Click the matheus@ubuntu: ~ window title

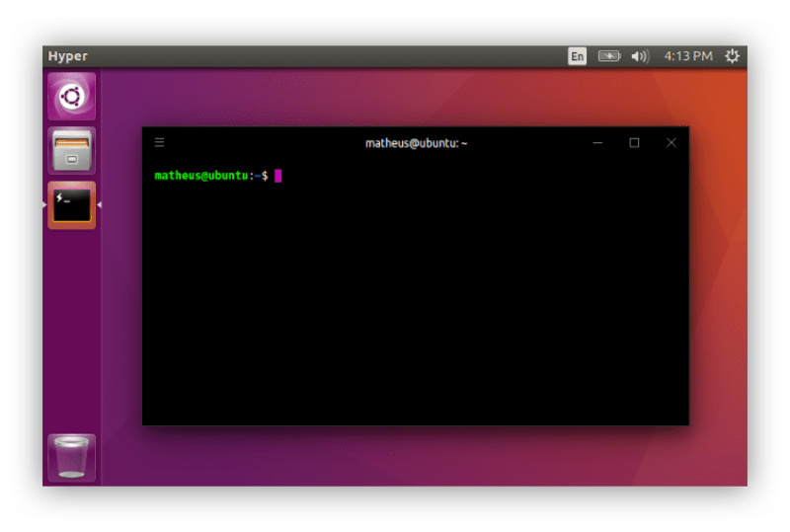pyautogui.click(x=416, y=143)
